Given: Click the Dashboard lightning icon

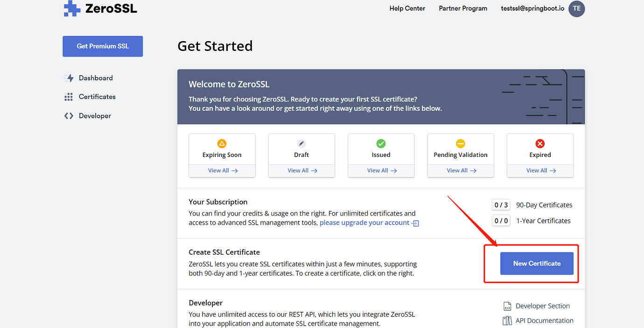Looking at the screenshot, I should (x=69, y=78).
